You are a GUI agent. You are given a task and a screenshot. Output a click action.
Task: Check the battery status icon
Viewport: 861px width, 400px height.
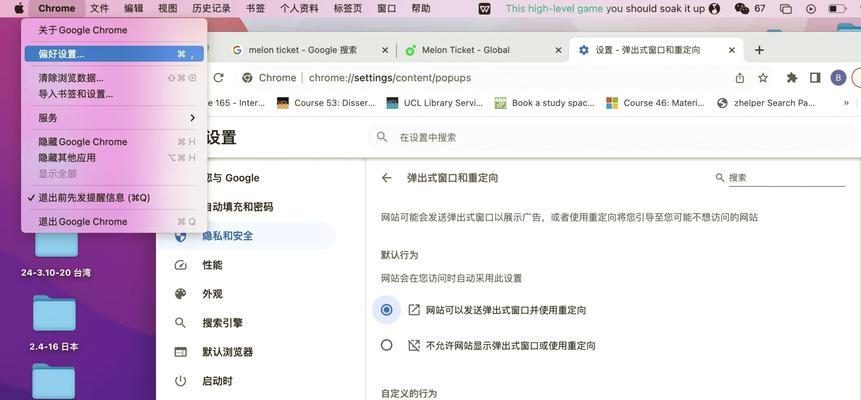(837, 8)
